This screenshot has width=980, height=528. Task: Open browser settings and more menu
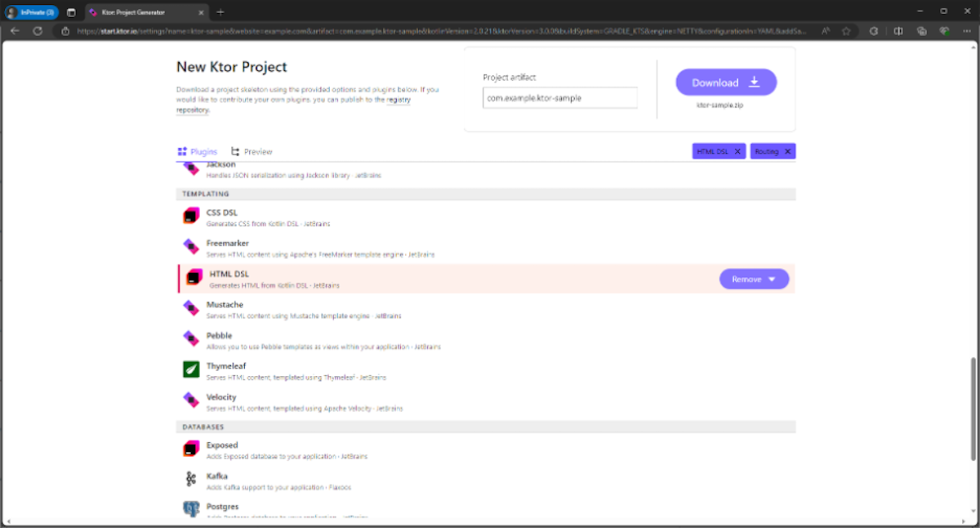click(x=967, y=30)
